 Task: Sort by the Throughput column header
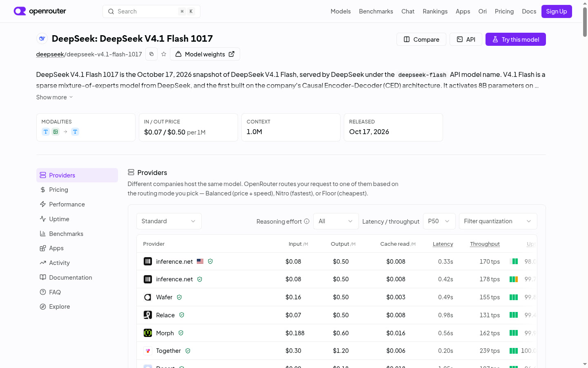tap(485, 244)
